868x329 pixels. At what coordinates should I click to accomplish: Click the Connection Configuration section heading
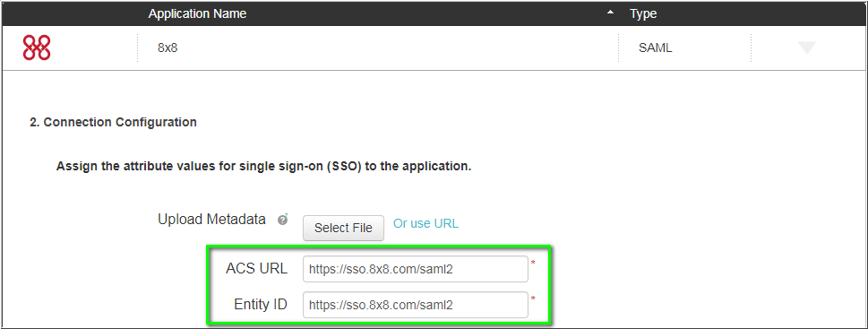coord(113,122)
